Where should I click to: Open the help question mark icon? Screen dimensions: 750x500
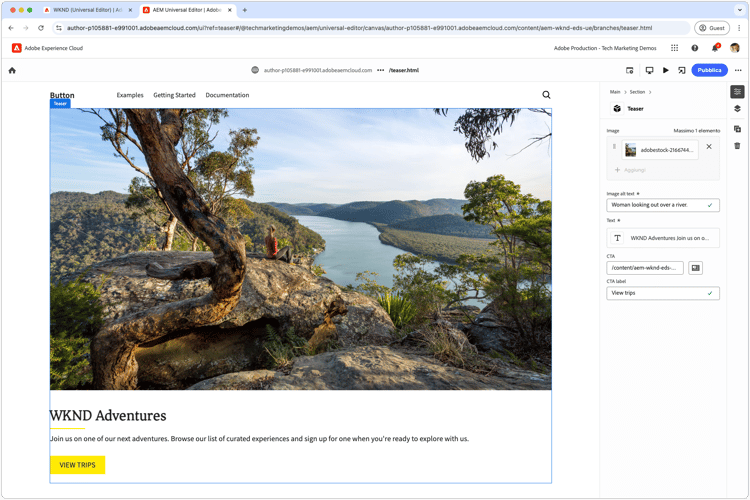pyautogui.click(x=695, y=48)
